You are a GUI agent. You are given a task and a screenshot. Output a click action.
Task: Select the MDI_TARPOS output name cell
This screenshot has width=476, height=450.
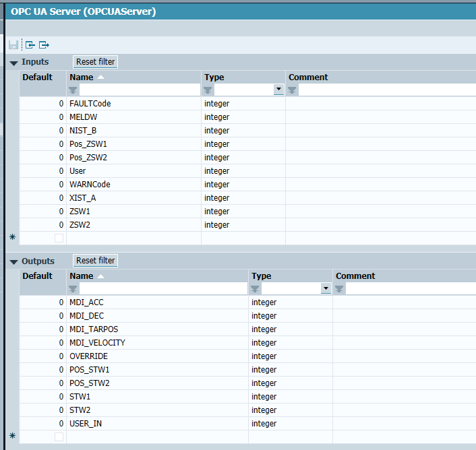[157, 329]
